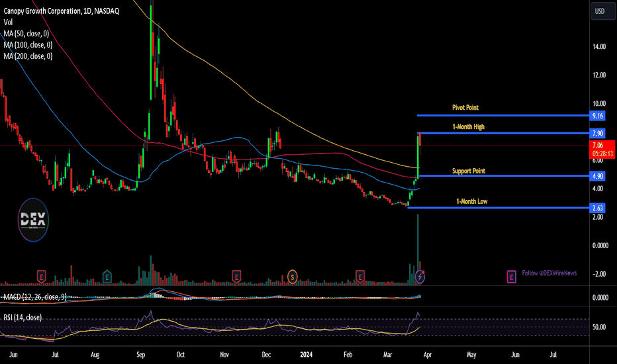Click the Apr label on time axis
The height and width of the screenshot is (364, 617).
pos(428,355)
